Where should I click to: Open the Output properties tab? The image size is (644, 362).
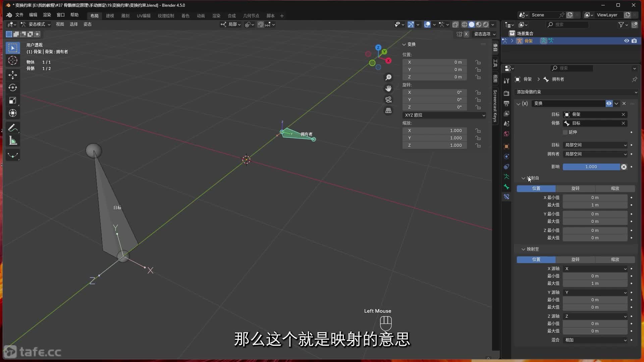(506, 104)
